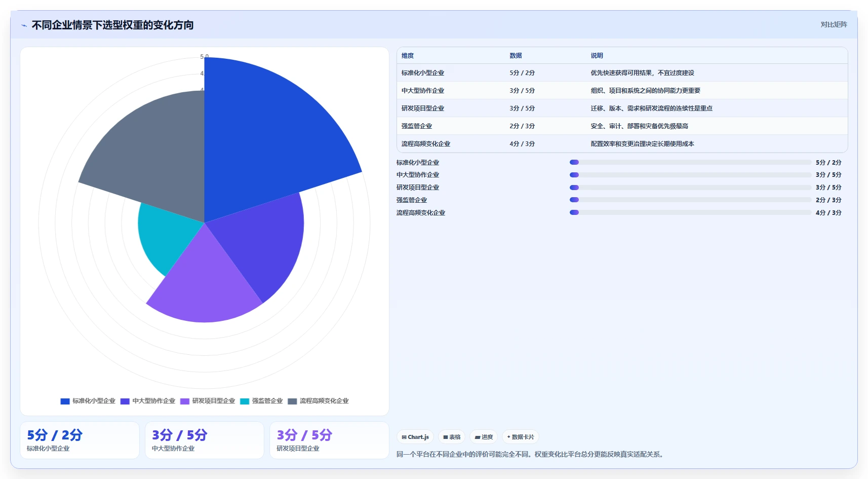Select the 流程高频变化企业 table row name

point(426,144)
